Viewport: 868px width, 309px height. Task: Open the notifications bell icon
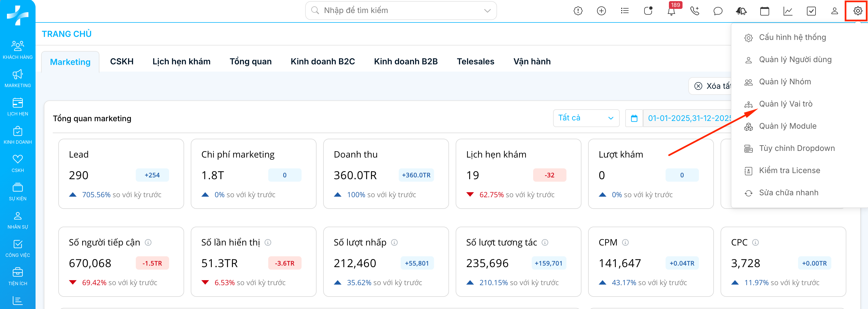[x=671, y=11]
